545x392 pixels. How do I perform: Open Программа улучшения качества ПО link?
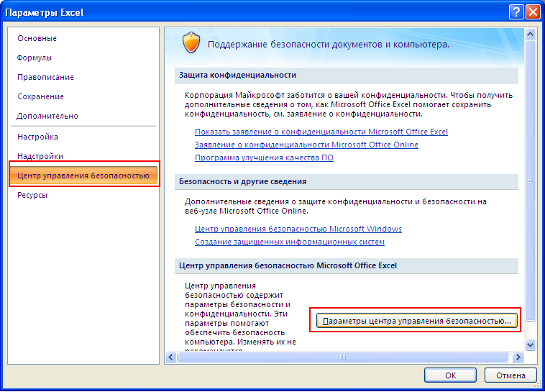[x=264, y=158]
